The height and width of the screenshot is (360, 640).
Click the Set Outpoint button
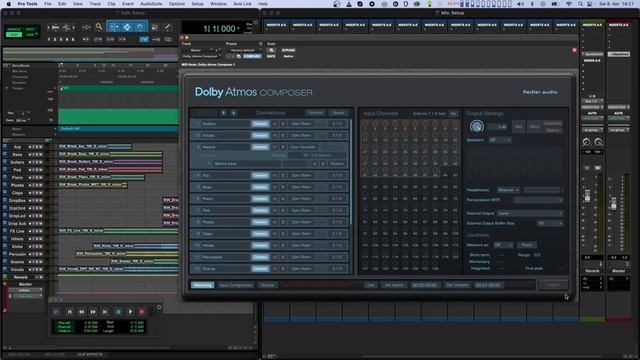point(457,285)
